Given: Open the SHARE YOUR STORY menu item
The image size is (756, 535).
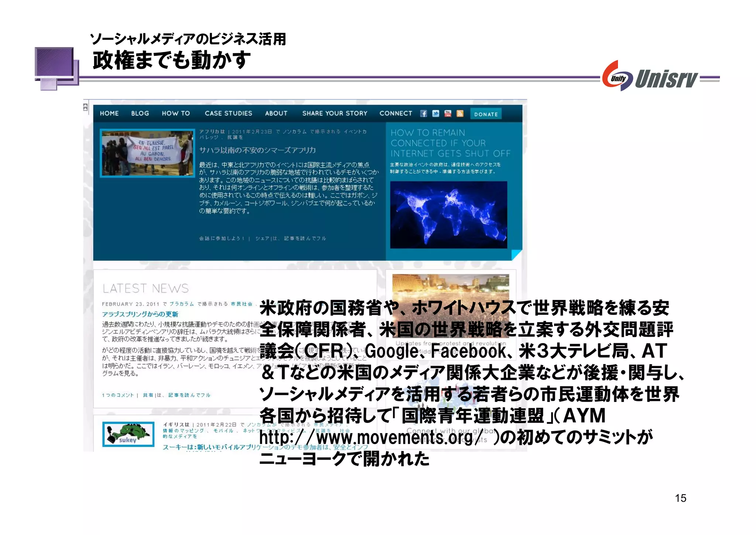Looking at the screenshot, I should click(x=335, y=113).
